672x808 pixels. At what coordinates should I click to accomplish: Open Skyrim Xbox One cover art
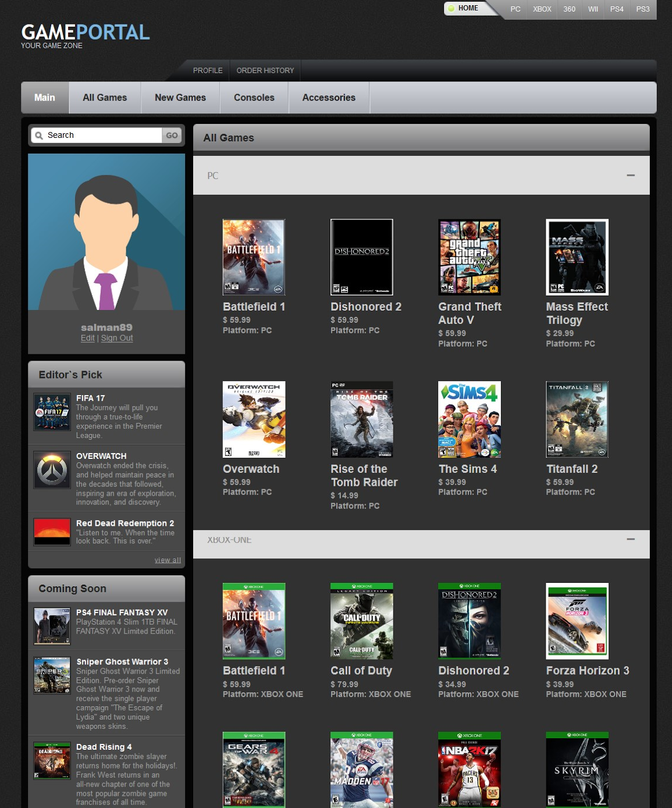pos(577,770)
